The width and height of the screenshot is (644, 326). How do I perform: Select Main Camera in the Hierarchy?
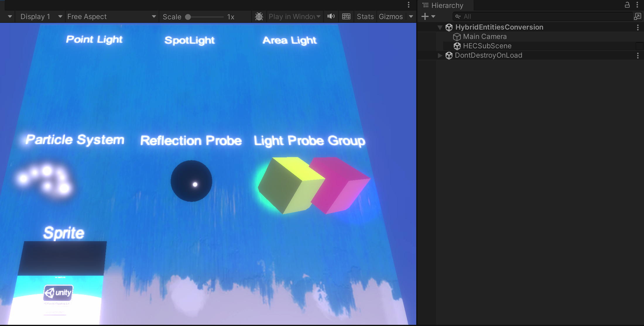[485, 37]
